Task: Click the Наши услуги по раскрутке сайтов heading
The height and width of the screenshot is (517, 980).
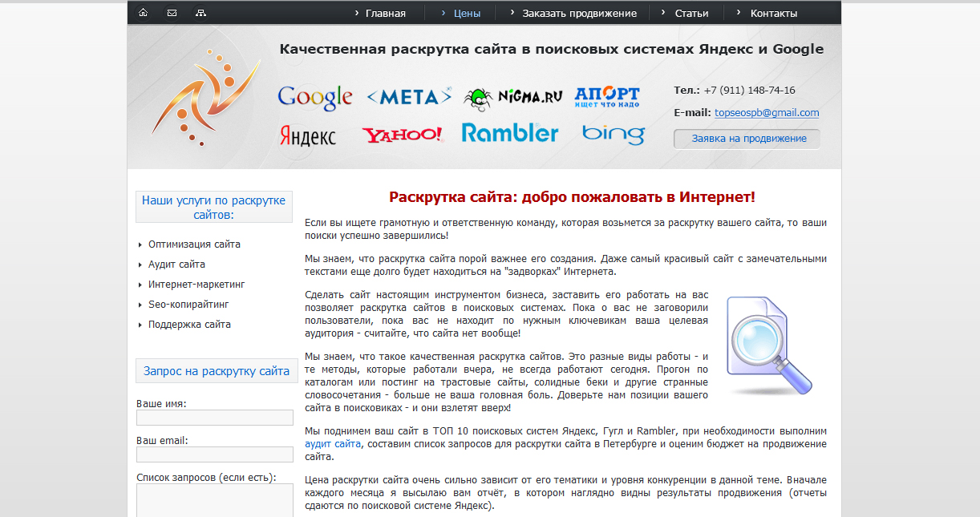Action: (x=214, y=207)
